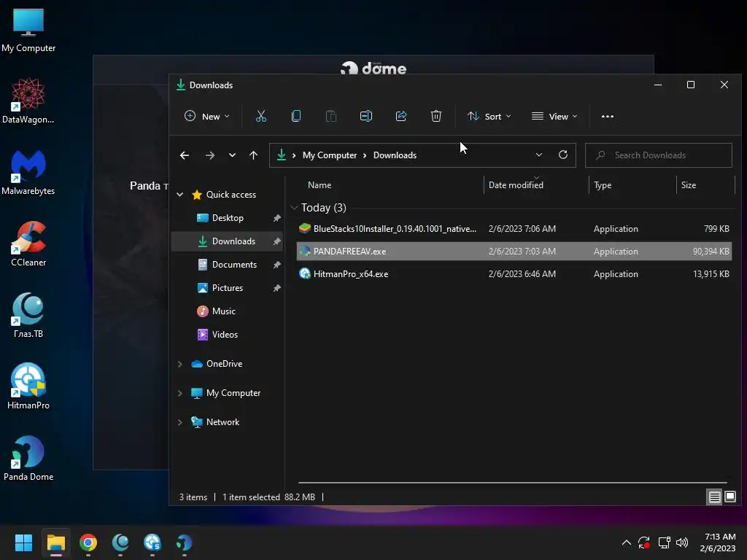Go forward with the right arrow
This screenshot has width=747, height=560.
click(210, 155)
